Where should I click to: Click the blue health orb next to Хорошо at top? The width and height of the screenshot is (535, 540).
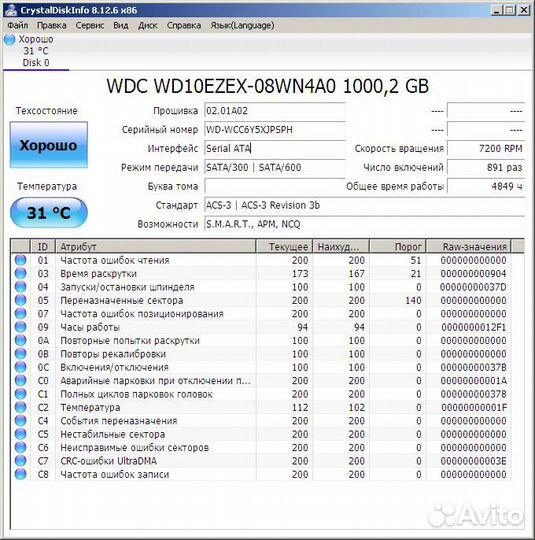(x=10, y=40)
